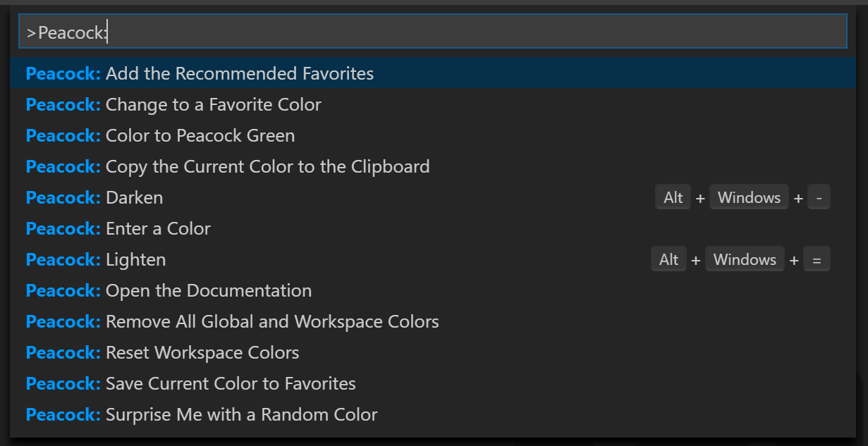Click the Alt key label beside Lighten
Image resolution: width=868 pixels, height=446 pixels.
coord(668,259)
